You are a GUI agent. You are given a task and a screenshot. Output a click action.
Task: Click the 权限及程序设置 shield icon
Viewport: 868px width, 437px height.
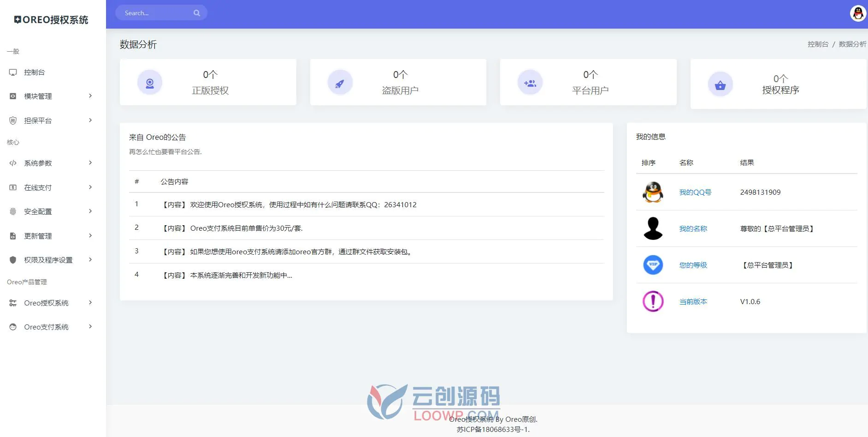click(13, 260)
